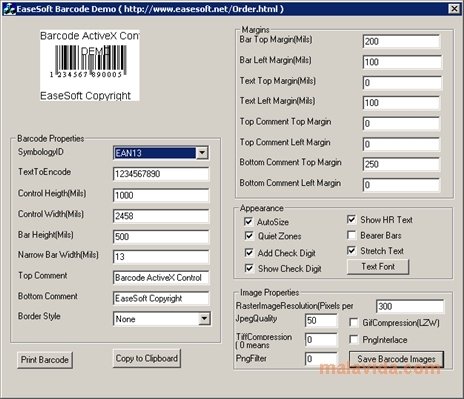Image resolution: width=464 pixels, height=399 pixels.
Task: Click the Print Barcode button
Action: coord(45,360)
